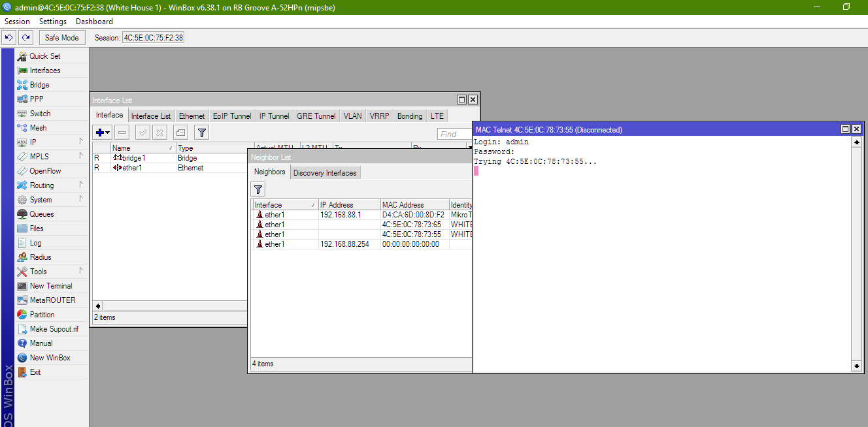The image size is (868, 427).
Task: Select the ether1 interface row
Action: (170, 168)
